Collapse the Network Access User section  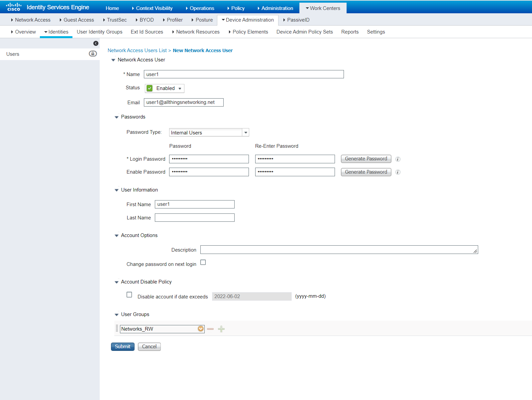[x=113, y=60]
